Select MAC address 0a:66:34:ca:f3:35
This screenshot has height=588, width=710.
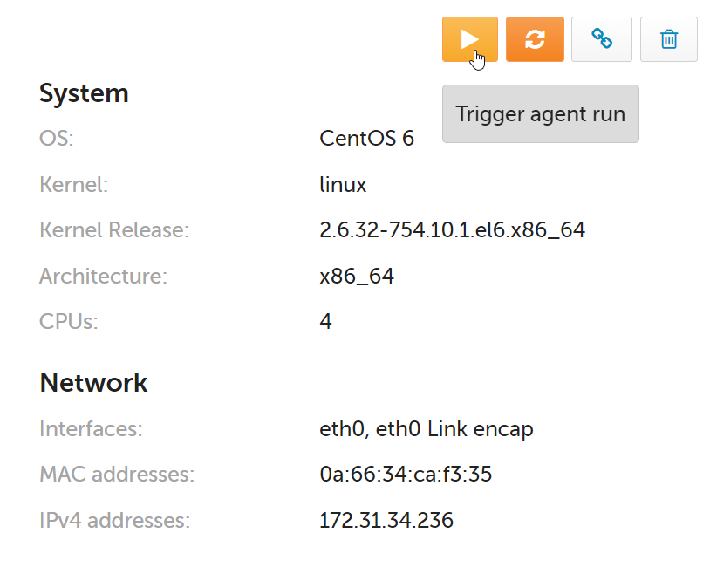click(x=406, y=475)
